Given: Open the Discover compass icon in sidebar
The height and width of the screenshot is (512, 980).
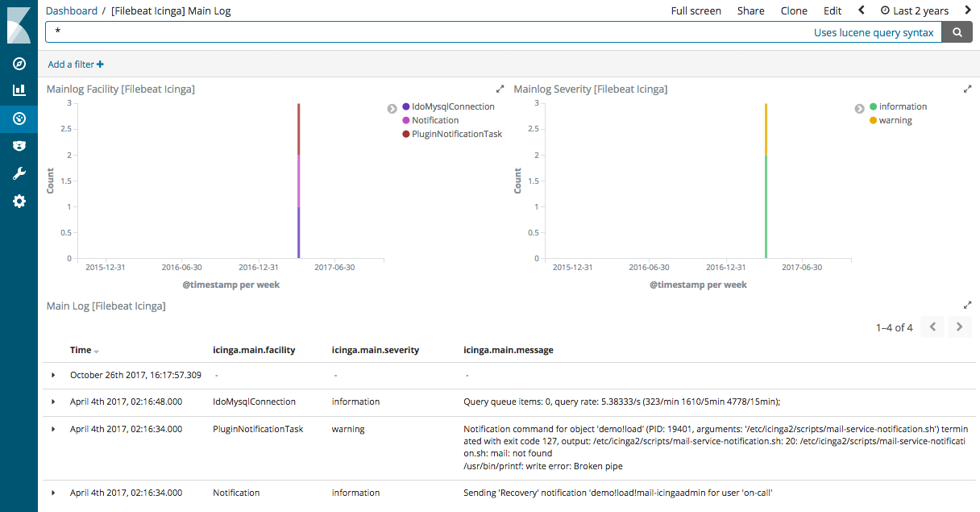Looking at the screenshot, I should 19,63.
